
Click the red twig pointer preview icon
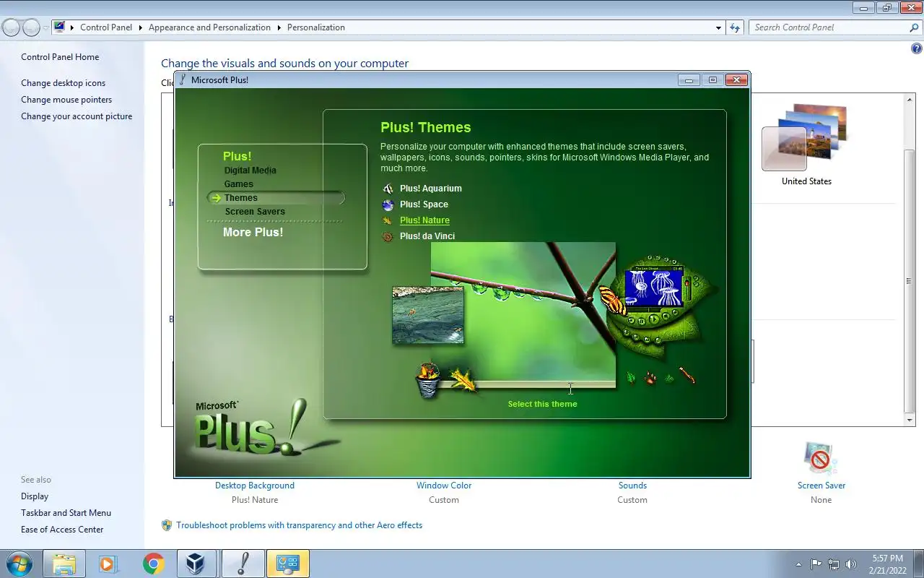687,376
